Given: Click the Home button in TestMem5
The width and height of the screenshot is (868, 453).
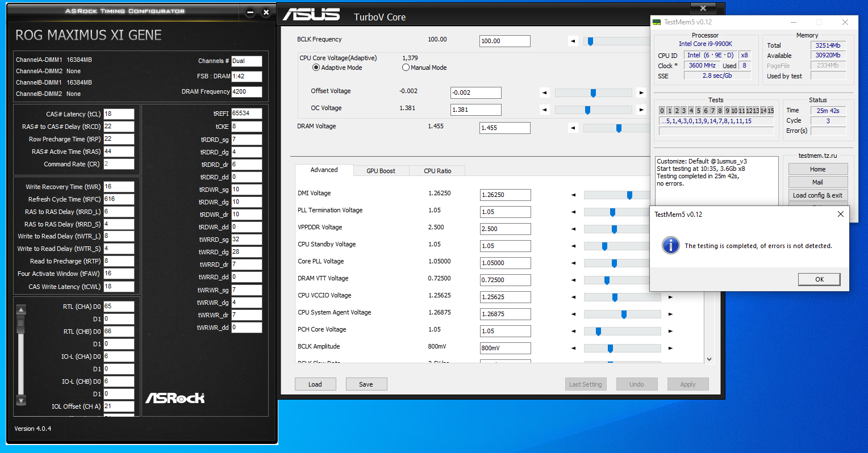Looking at the screenshot, I should [x=818, y=169].
